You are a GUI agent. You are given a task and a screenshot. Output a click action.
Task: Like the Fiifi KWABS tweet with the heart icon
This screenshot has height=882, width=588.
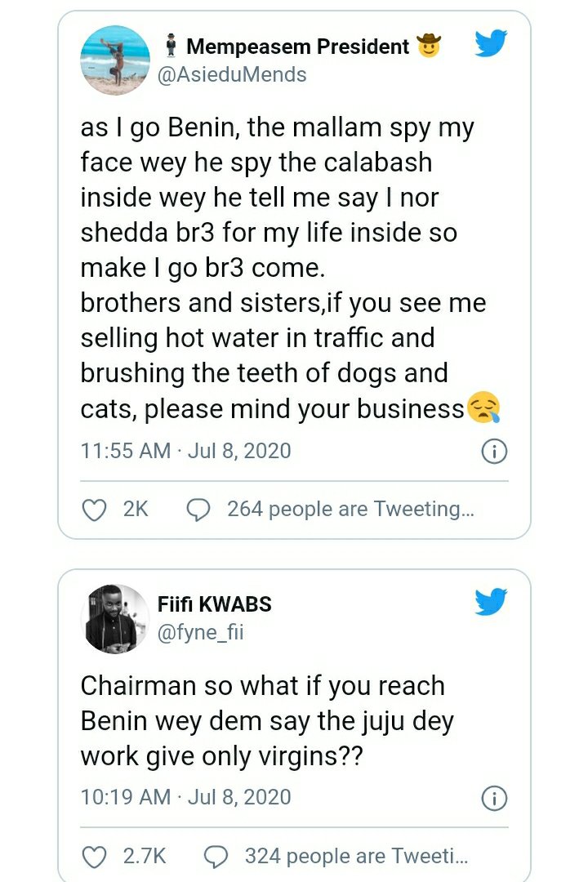coord(96,856)
